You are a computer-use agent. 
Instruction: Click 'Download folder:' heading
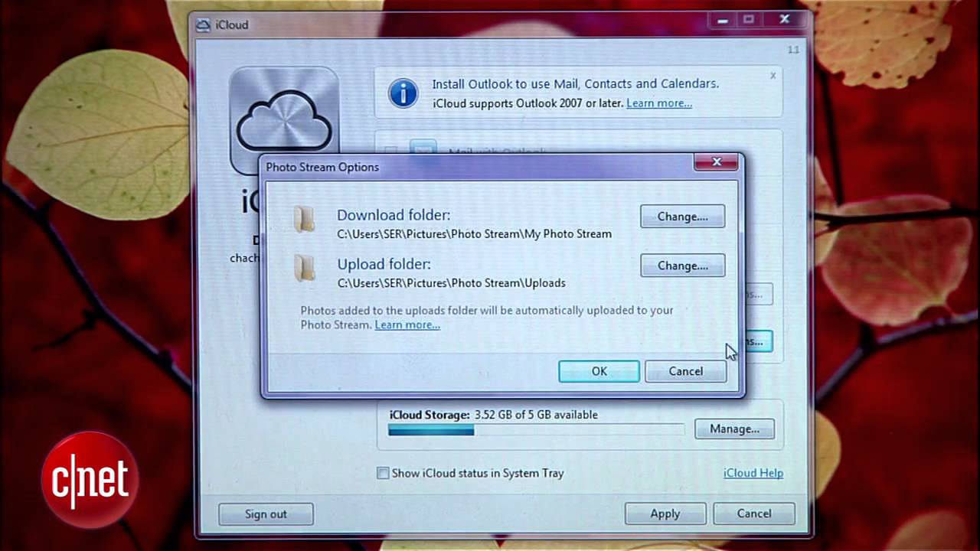394,215
